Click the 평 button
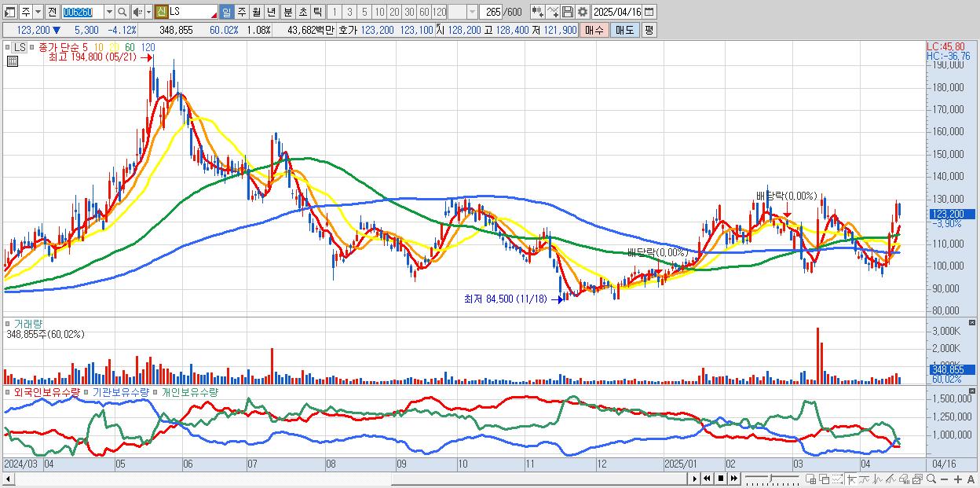 coord(649,30)
